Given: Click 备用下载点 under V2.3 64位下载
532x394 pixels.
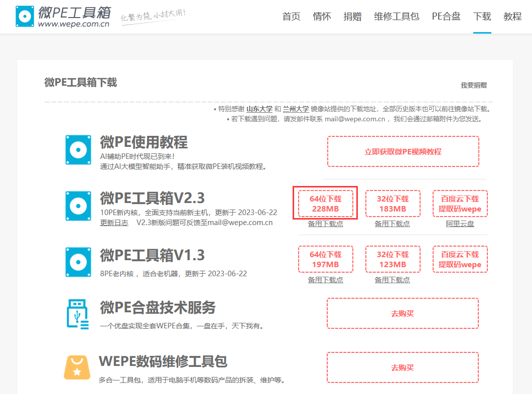Looking at the screenshot, I should pyautogui.click(x=325, y=224).
